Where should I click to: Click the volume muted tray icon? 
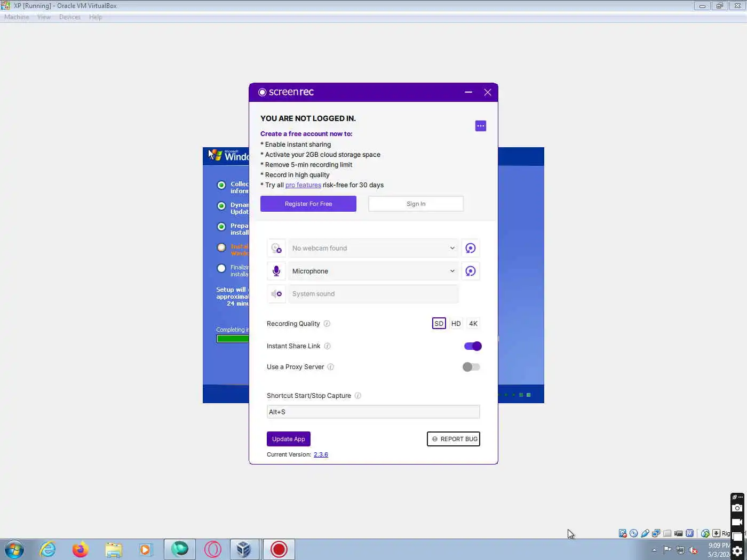[x=693, y=550]
